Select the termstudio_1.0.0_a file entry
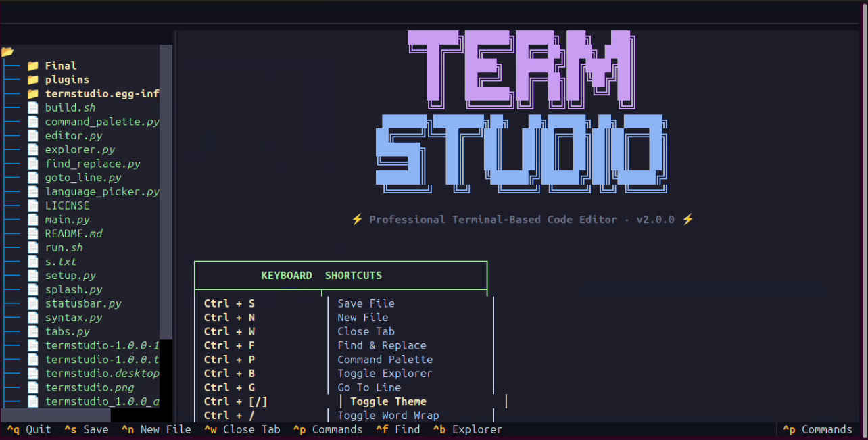Viewport: 868px width, 440px height. tap(102, 401)
